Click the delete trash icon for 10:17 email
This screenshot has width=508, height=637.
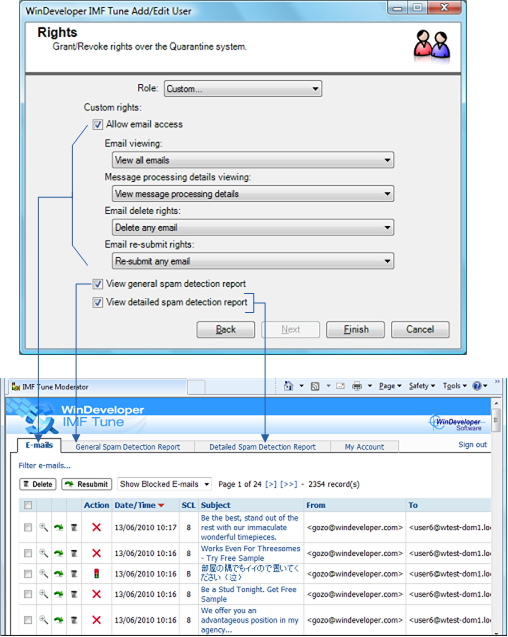[x=74, y=527]
